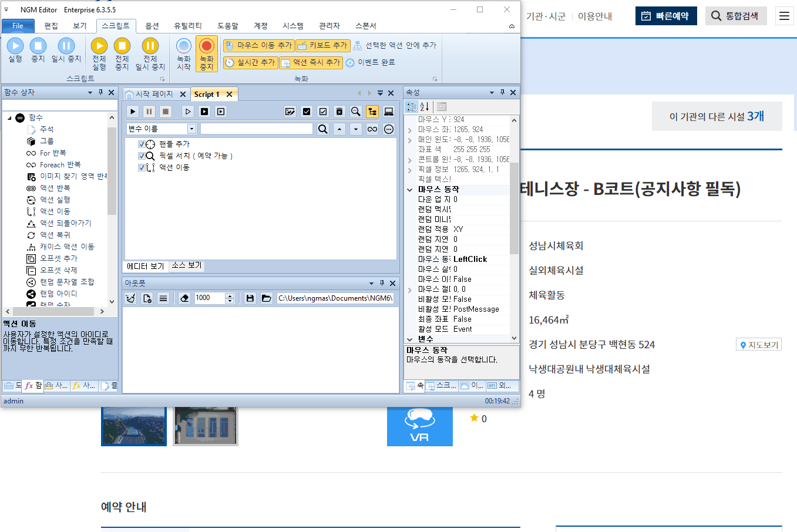Uncheck the 핸들 추가 action checkbox

point(142,144)
